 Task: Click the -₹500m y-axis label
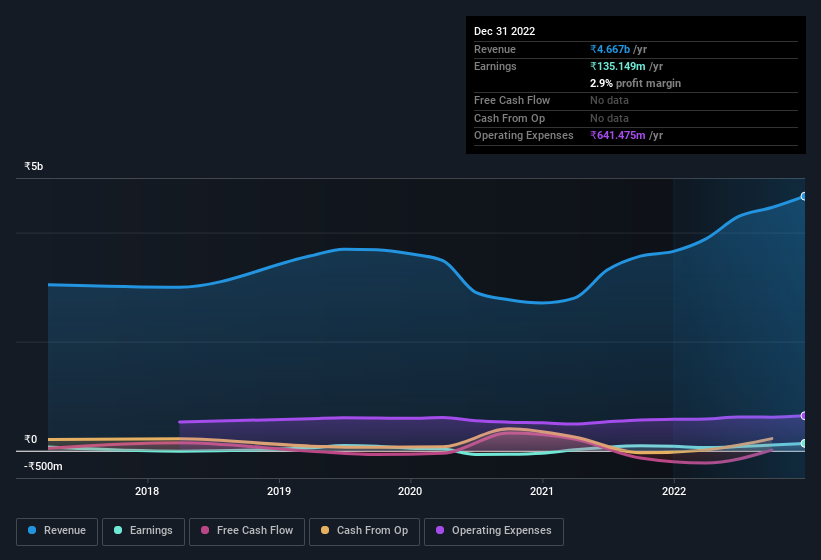tap(43, 466)
